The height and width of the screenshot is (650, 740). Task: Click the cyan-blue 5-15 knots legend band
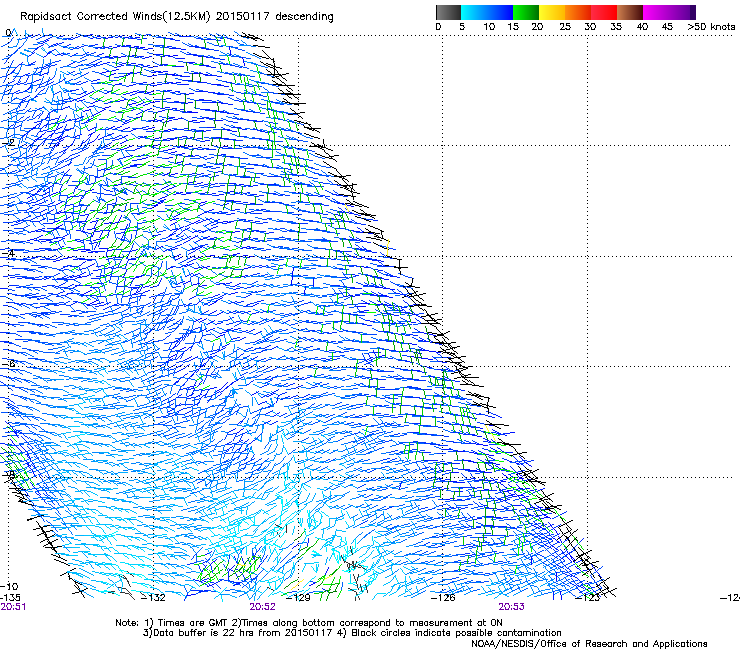click(x=487, y=12)
